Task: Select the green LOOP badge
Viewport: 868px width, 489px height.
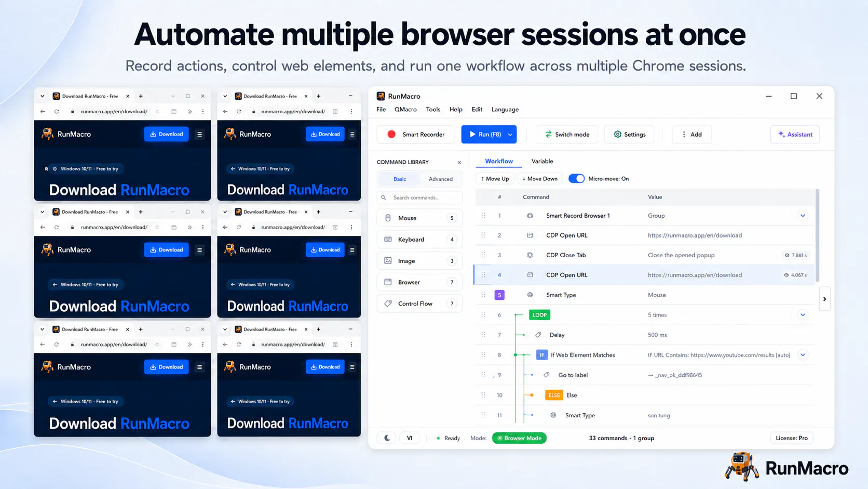Action: pyautogui.click(x=539, y=315)
